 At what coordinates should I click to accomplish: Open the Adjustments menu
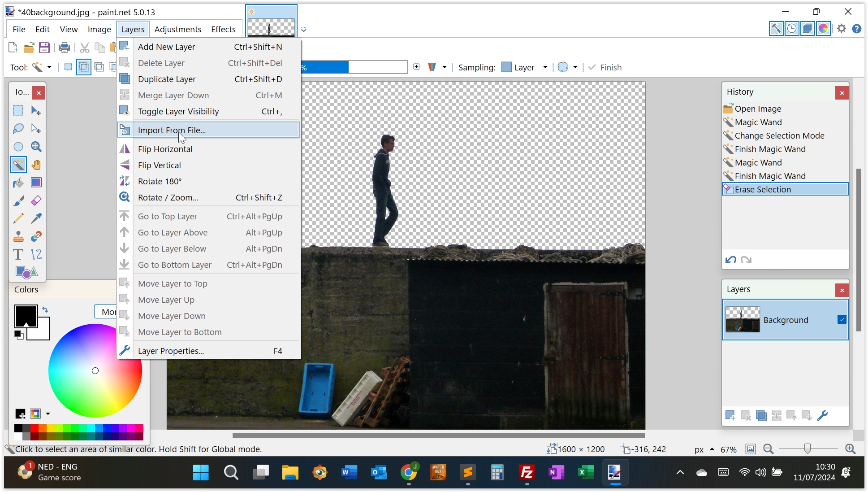(x=177, y=29)
